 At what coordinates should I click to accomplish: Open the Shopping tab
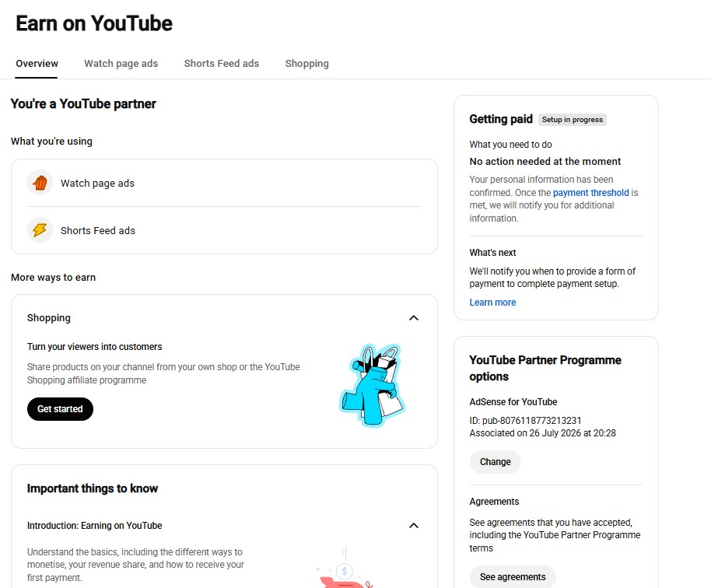pyautogui.click(x=306, y=64)
